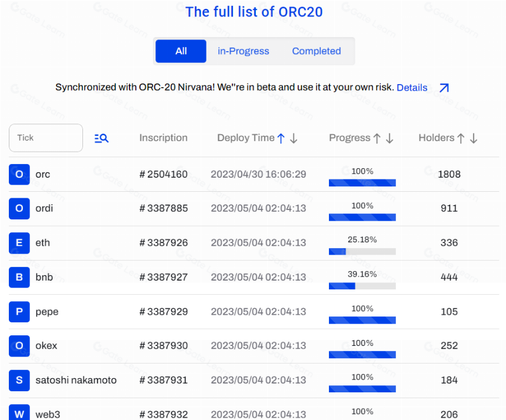The height and width of the screenshot is (420, 506).
Task: Click the ordi progress bar
Action: pyautogui.click(x=362, y=217)
